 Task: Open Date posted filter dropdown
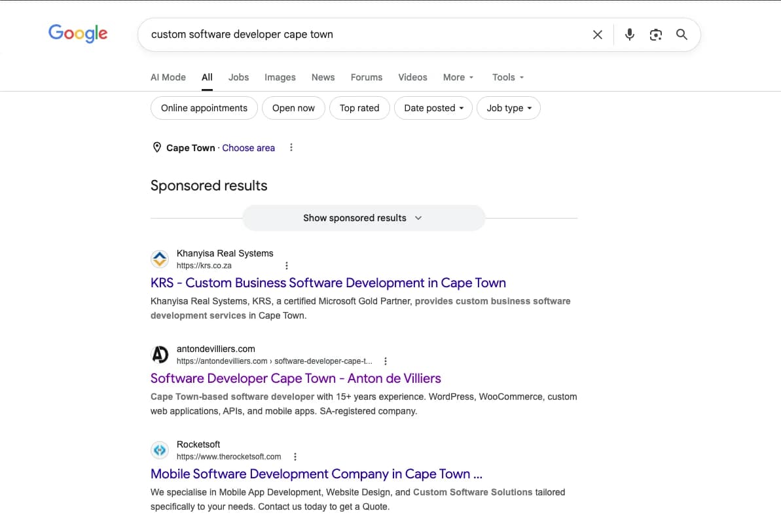tap(433, 108)
